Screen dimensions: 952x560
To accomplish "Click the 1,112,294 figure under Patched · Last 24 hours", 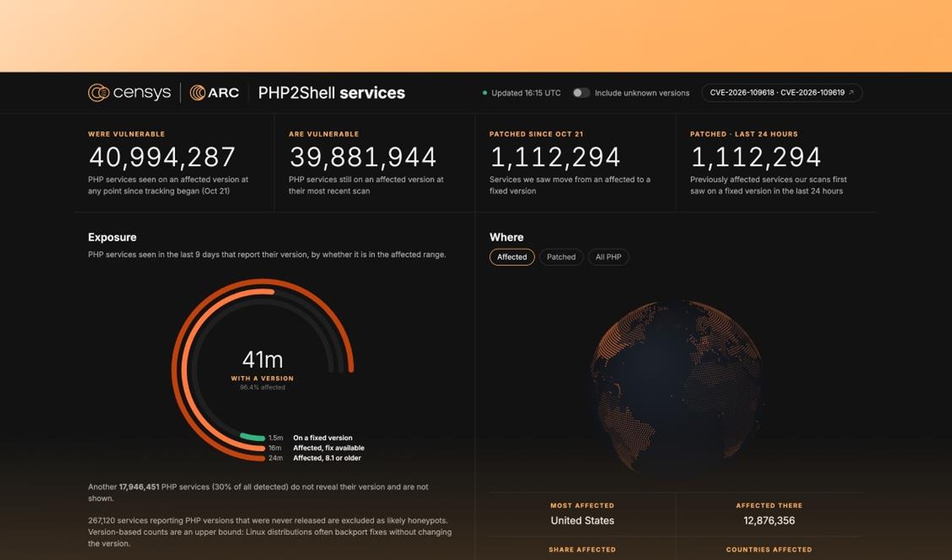I will click(x=756, y=157).
